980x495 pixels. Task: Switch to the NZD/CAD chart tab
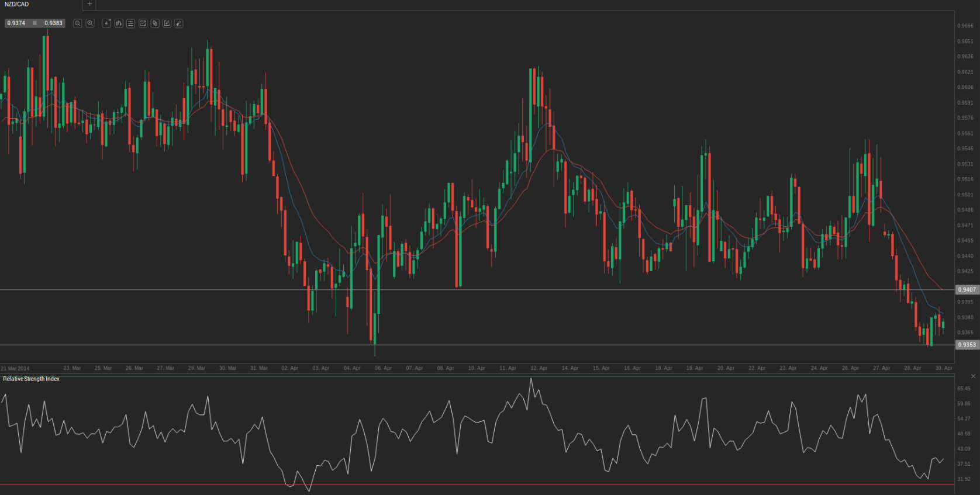(x=17, y=4)
